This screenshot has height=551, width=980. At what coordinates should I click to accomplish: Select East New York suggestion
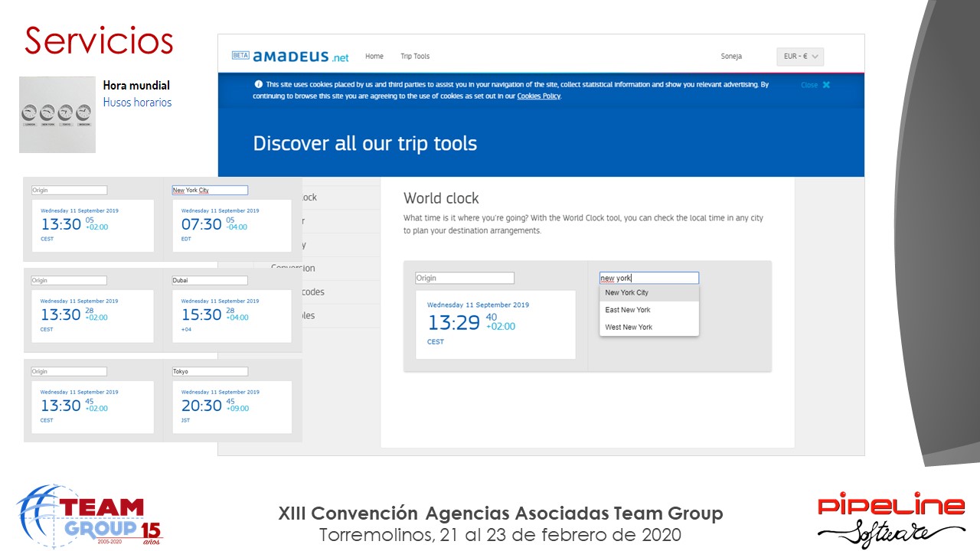click(649, 310)
